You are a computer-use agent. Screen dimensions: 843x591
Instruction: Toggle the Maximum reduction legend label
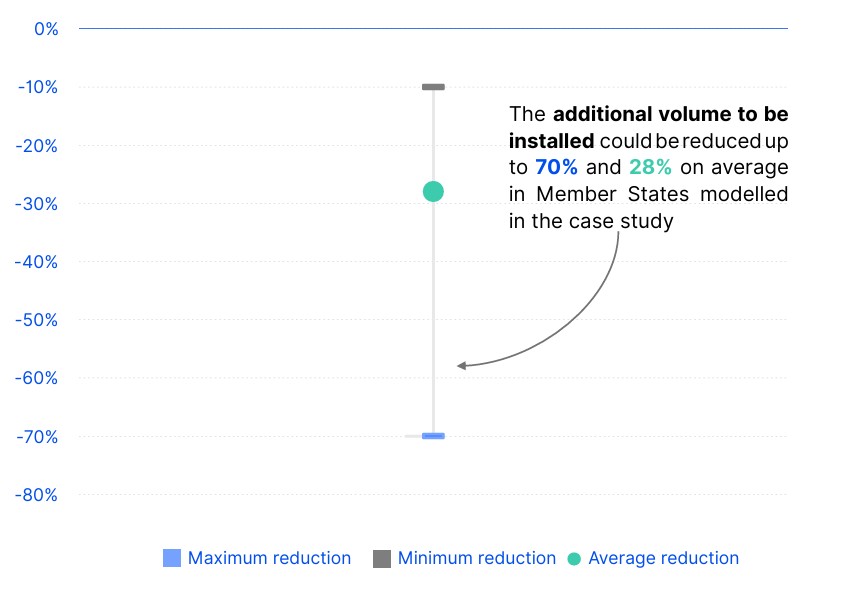tap(269, 559)
